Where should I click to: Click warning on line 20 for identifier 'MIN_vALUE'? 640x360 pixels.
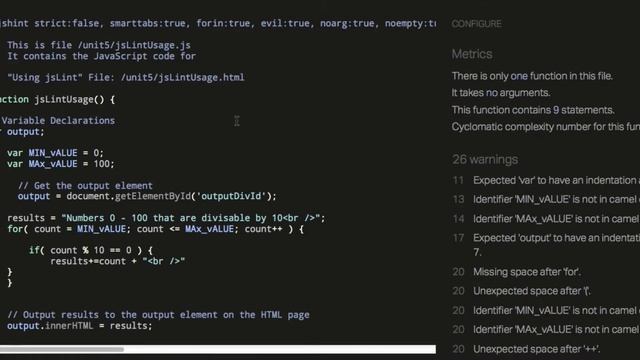(546, 311)
